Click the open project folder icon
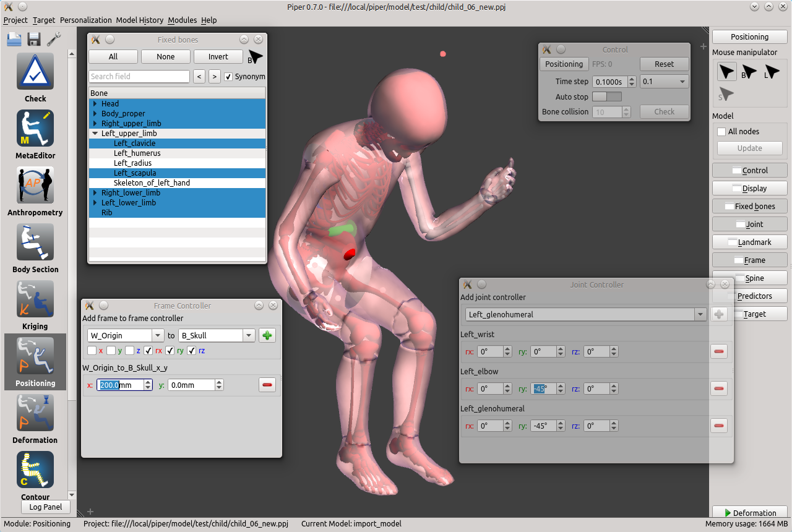Image resolution: width=792 pixels, height=532 pixels. coord(14,39)
